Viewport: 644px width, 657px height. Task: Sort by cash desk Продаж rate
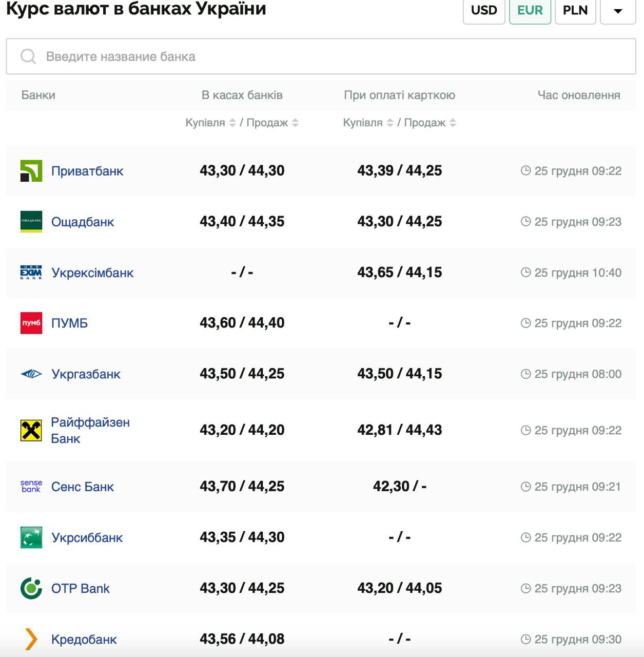[x=295, y=123]
